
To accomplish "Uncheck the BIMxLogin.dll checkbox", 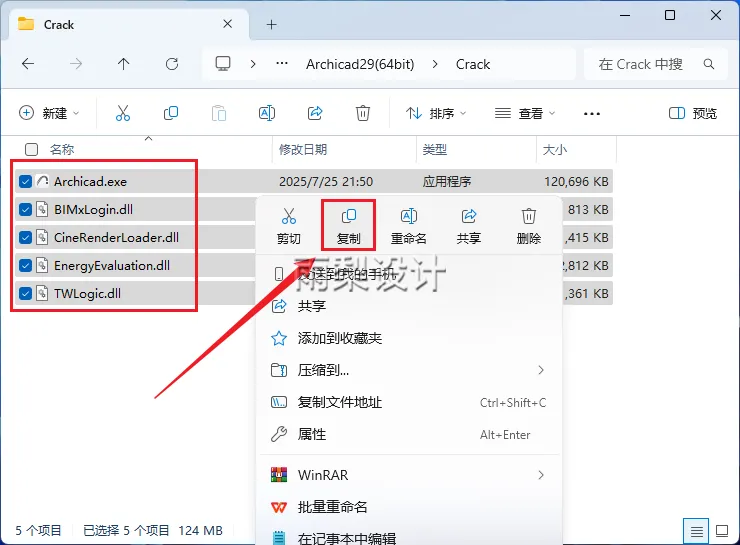I will [x=25, y=209].
